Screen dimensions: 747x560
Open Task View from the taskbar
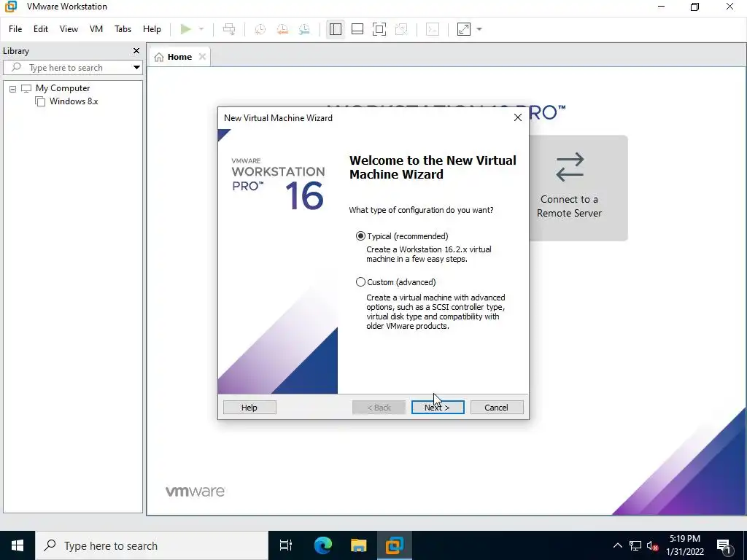286,545
